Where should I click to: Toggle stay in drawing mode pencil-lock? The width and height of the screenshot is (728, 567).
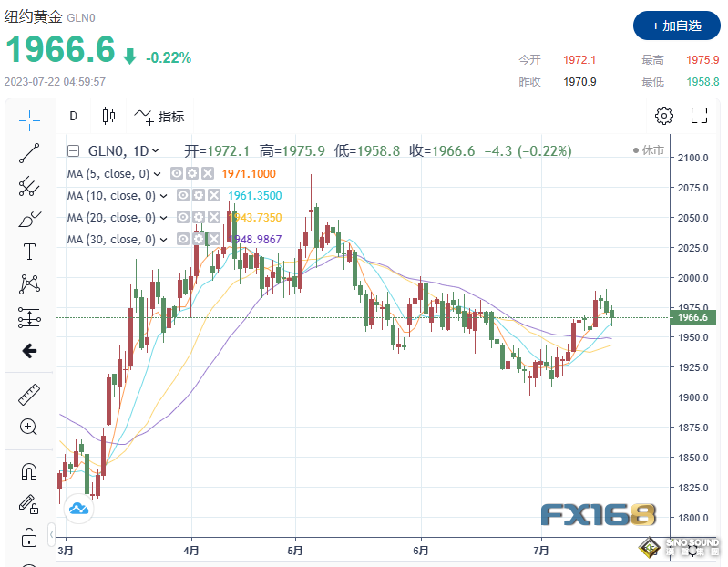click(x=28, y=504)
